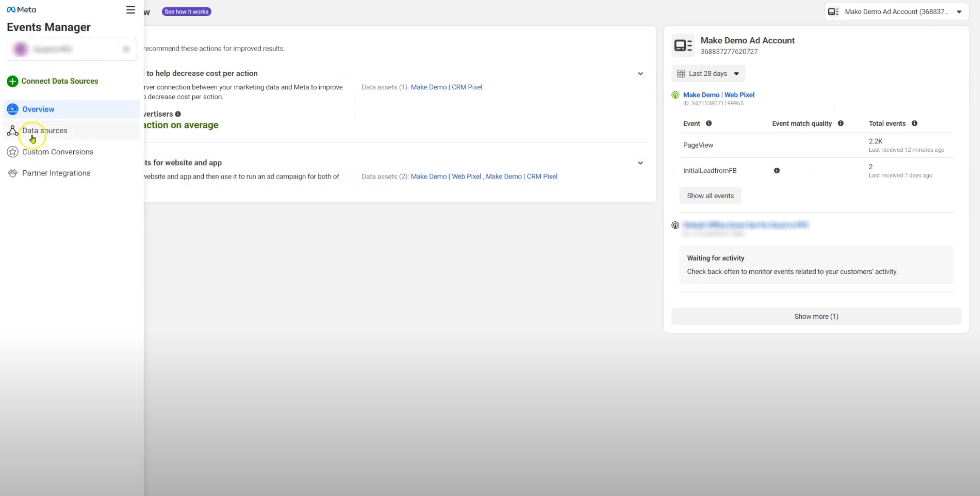
Task: Open Partner Integrations in the sidebar
Action: pos(72,173)
